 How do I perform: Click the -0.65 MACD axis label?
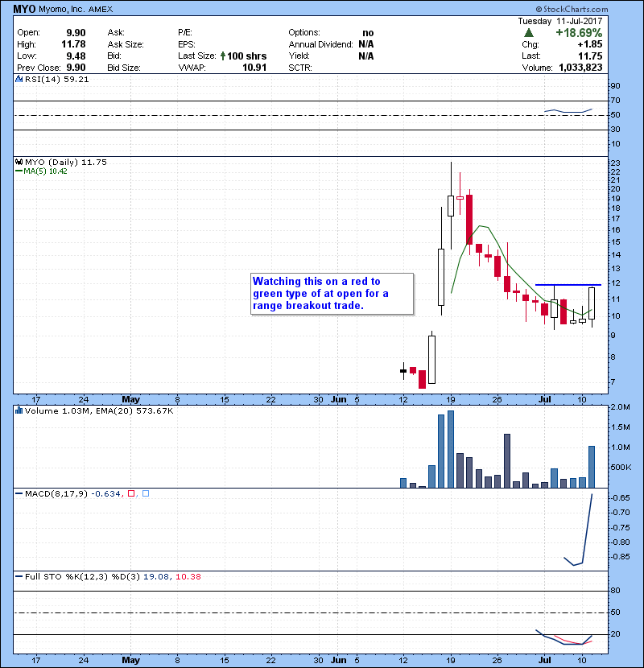(620, 497)
